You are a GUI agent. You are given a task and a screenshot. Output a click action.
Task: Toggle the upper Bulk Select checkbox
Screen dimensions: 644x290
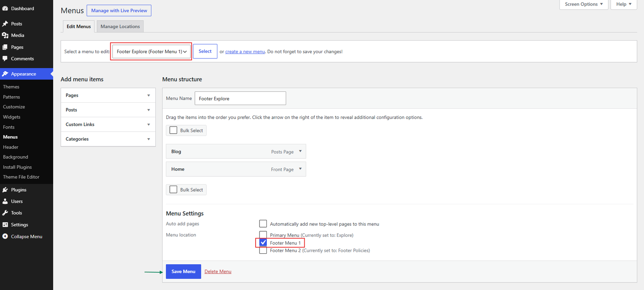(173, 130)
